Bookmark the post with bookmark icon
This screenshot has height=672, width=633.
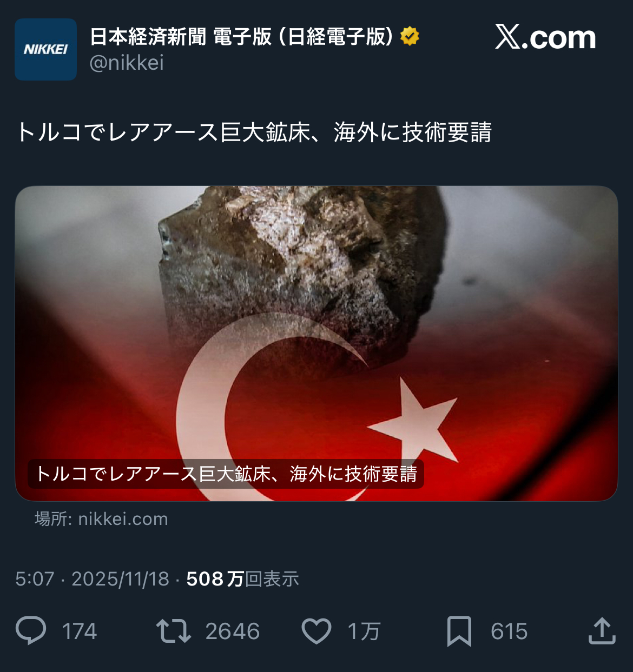(x=459, y=631)
